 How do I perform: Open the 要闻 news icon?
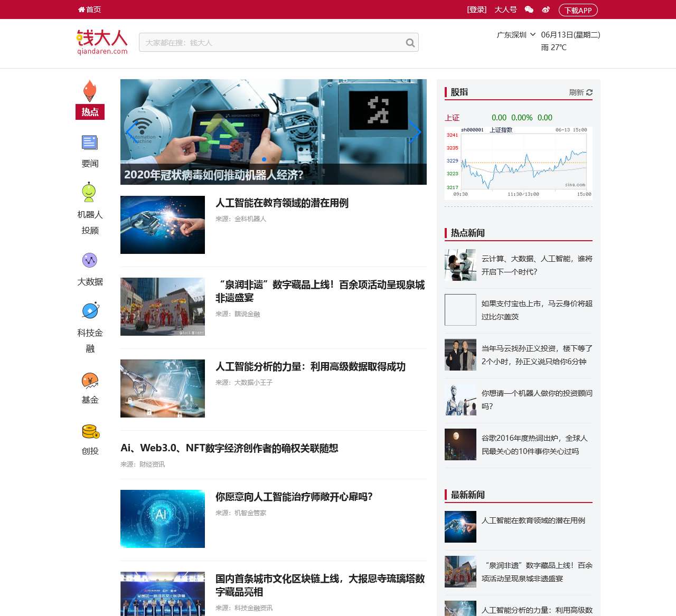coord(90,143)
